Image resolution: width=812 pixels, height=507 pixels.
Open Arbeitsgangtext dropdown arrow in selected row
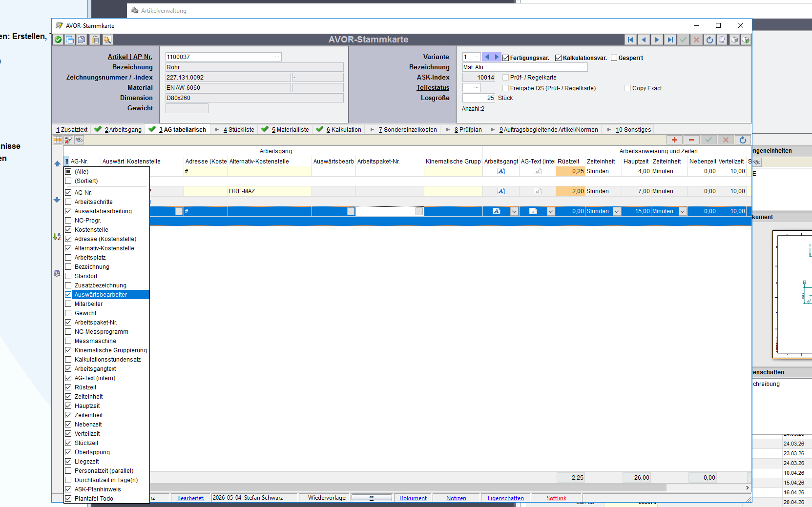[x=514, y=211]
